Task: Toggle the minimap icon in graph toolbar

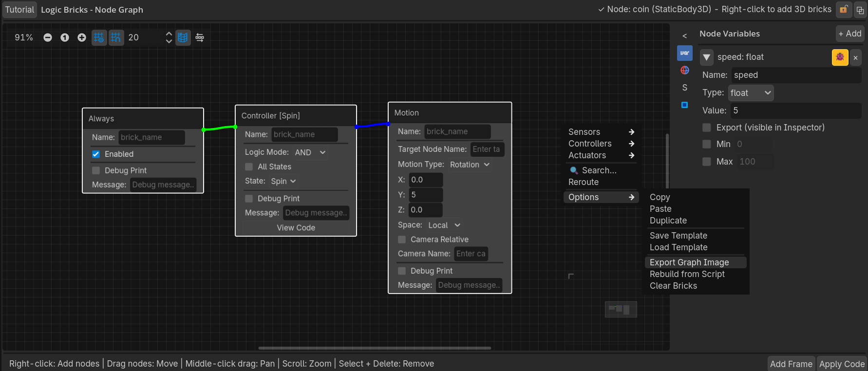Action: point(183,37)
